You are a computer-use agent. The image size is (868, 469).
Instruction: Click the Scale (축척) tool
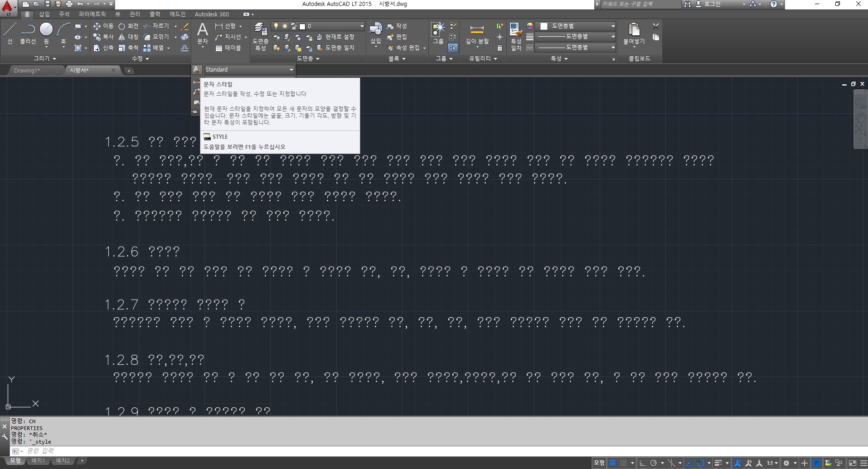point(129,48)
